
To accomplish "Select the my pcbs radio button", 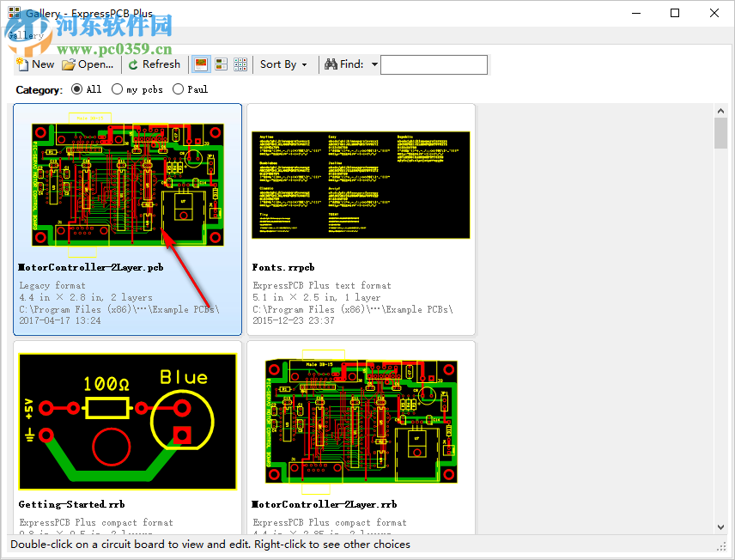I will [x=117, y=88].
